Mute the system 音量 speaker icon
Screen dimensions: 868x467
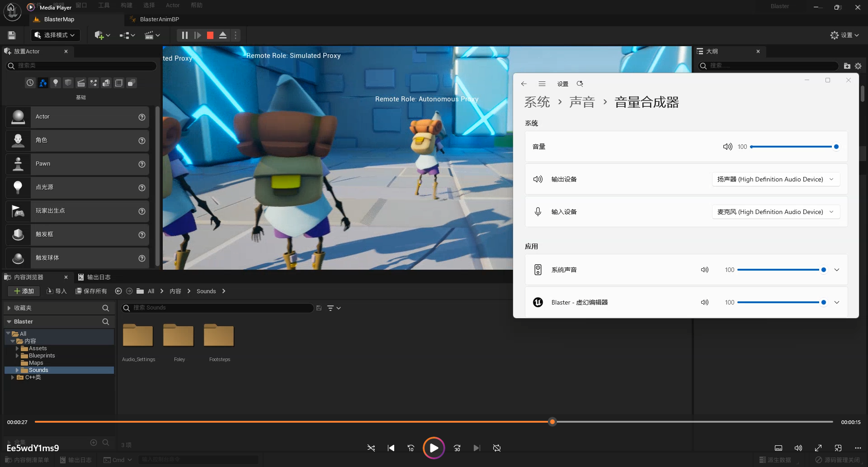[727, 147]
